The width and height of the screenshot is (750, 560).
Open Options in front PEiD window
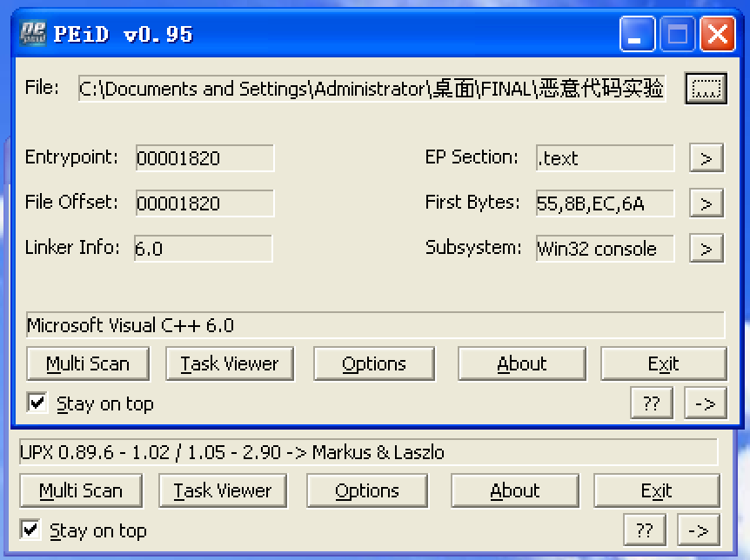(x=374, y=364)
